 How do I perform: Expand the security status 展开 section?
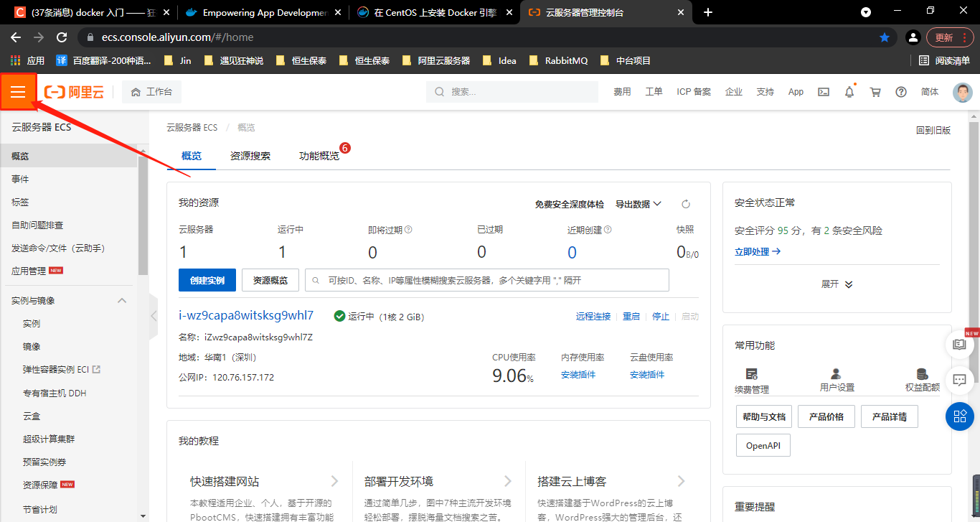[837, 284]
